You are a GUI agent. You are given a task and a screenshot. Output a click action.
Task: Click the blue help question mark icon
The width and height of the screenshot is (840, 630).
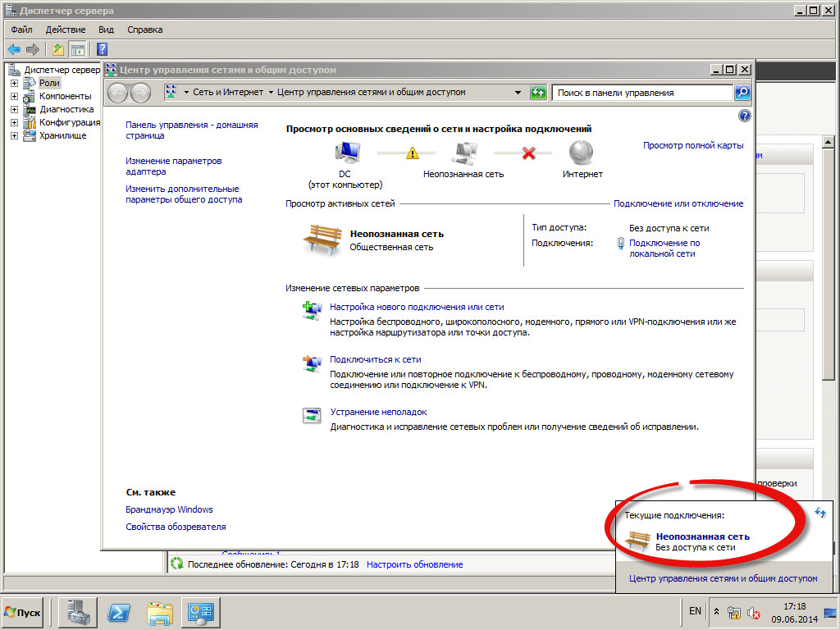pos(744,116)
